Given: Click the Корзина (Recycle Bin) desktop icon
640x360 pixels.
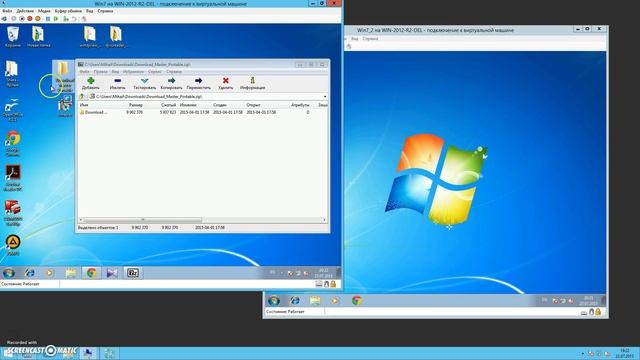Looking at the screenshot, I should point(13,37).
